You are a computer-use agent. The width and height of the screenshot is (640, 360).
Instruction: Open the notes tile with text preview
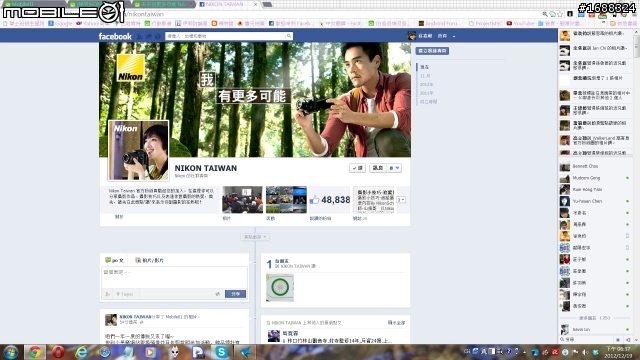pyautogui.click(x=373, y=200)
